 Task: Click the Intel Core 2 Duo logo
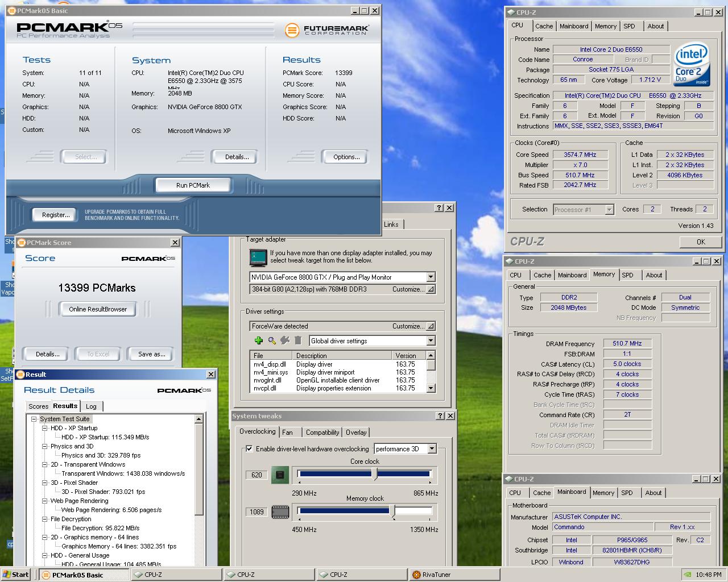click(690, 65)
